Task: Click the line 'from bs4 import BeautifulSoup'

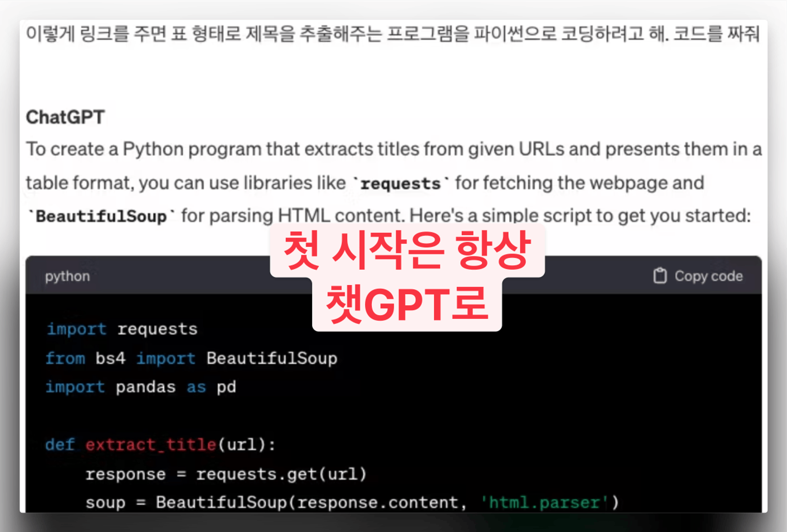Action: pyautogui.click(x=192, y=358)
